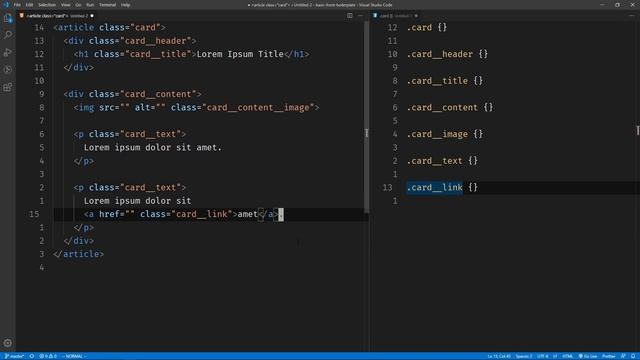Click line number 13 in CSS gutter

pos(387,187)
